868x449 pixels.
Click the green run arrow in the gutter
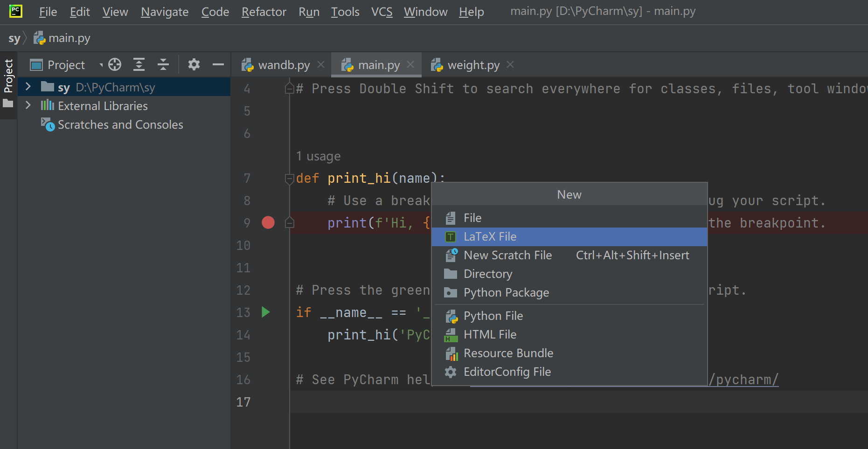pyautogui.click(x=266, y=312)
